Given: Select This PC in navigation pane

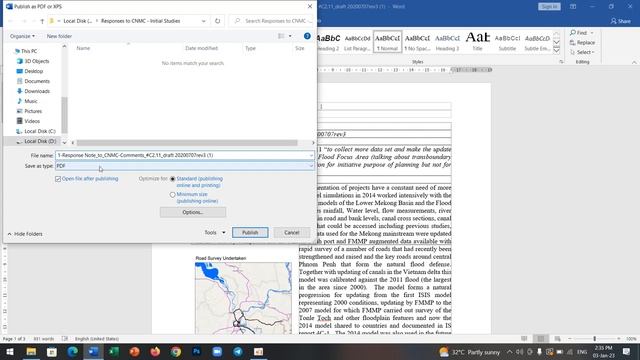Looking at the screenshot, I should (28, 51).
